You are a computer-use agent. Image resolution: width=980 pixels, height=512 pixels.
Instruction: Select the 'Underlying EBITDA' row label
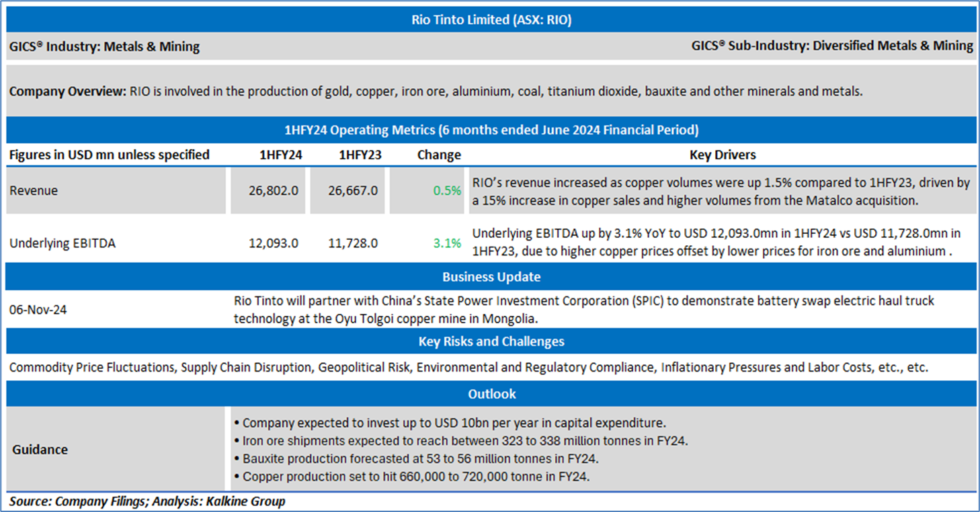pos(63,243)
